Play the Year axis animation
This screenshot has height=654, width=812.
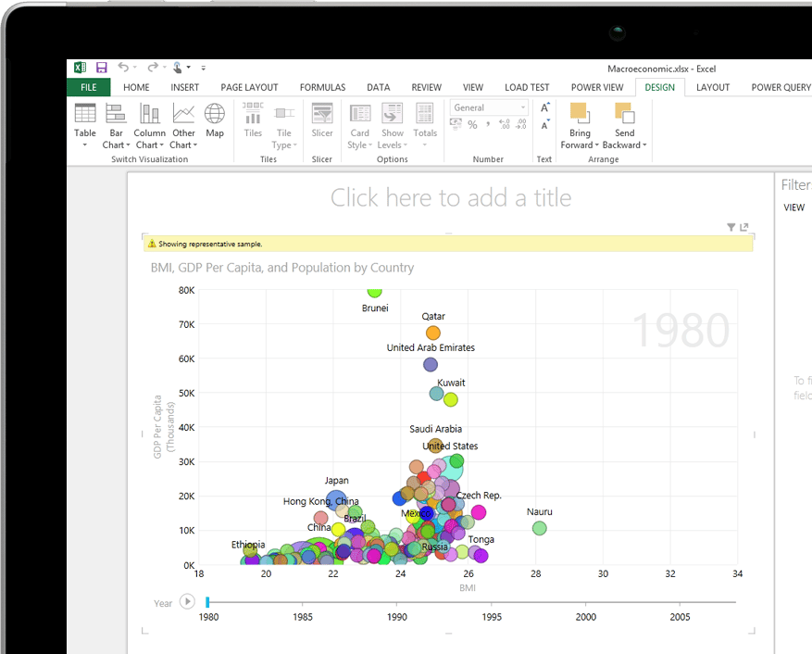(187, 602)
